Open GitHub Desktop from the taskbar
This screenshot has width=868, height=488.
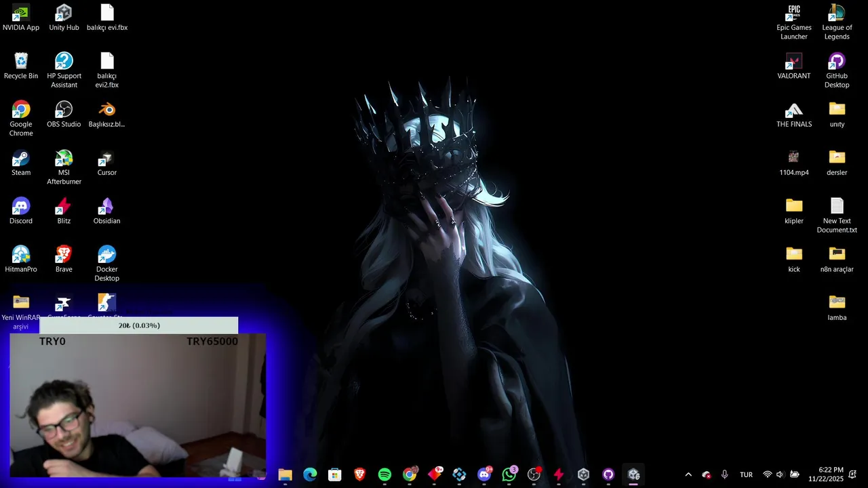pyautogui.click(x=608, y=474)
